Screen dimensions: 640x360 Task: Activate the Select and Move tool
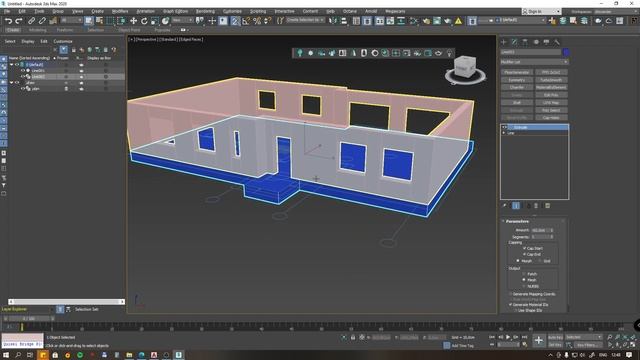pos(133,20)
